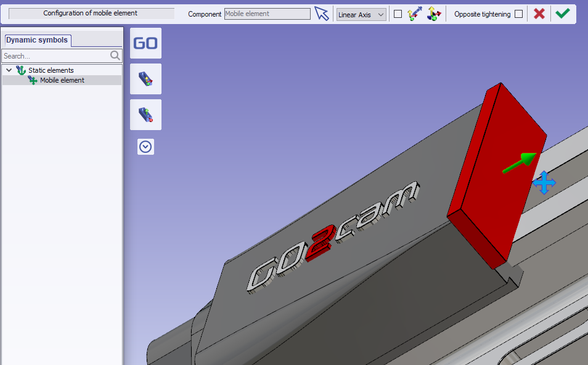Image resolution: width=588 pixels, height=365 pixels.
Task: Cancel configuration with the red X
Action: (x=539, y=14)
